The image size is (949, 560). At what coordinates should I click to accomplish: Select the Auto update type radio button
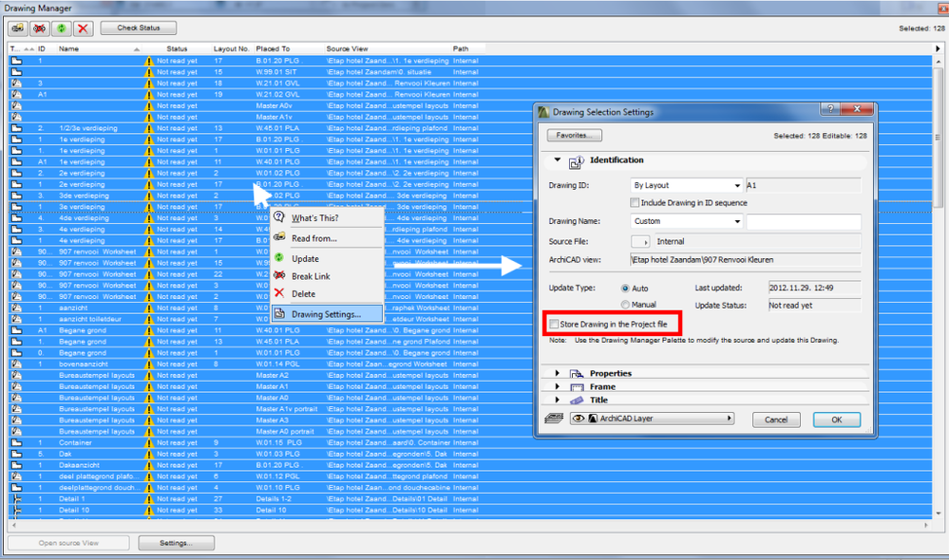(x=625, y=289)
